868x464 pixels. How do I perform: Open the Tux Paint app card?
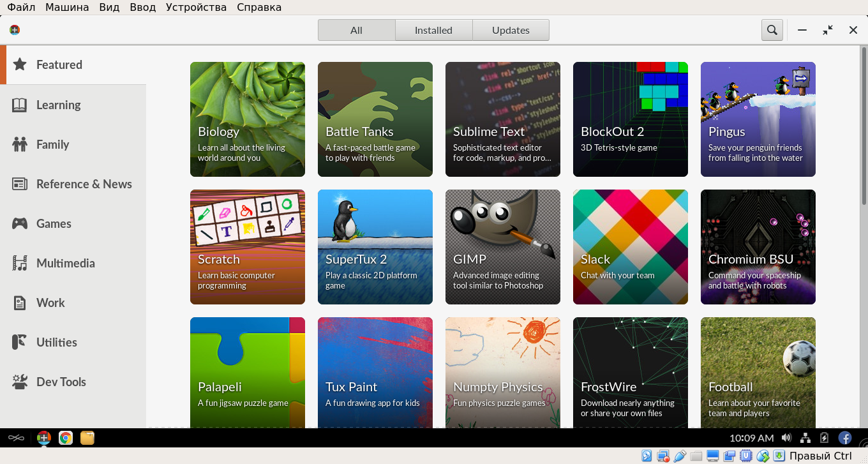pyautogui.click(x=375, y=372)
